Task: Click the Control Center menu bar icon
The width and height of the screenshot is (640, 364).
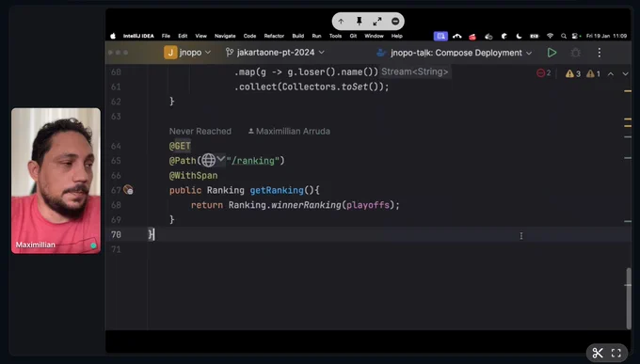Action: point(576,36)
